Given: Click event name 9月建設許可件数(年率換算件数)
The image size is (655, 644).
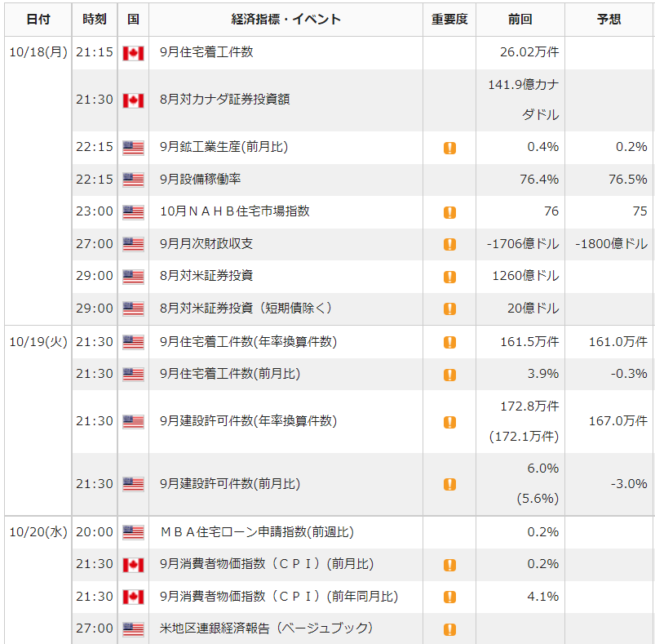Looking at the screenshot, I should (x=248, y=421).
